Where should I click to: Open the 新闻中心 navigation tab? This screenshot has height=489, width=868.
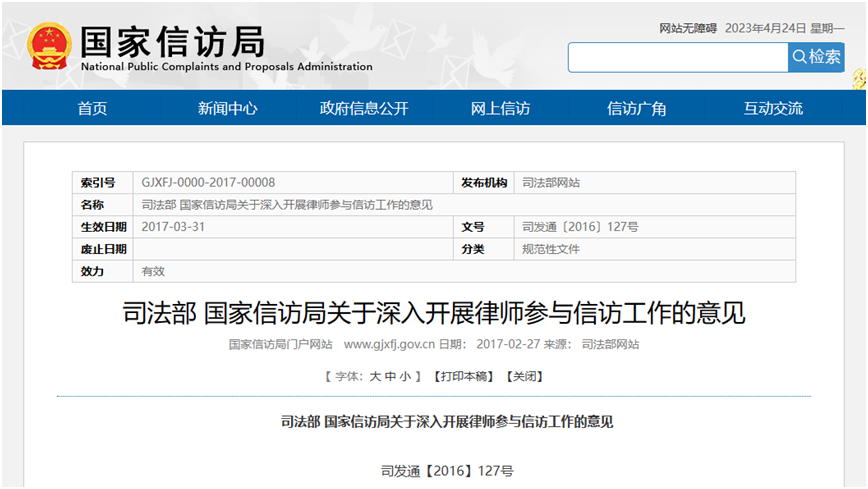[228, 108]
